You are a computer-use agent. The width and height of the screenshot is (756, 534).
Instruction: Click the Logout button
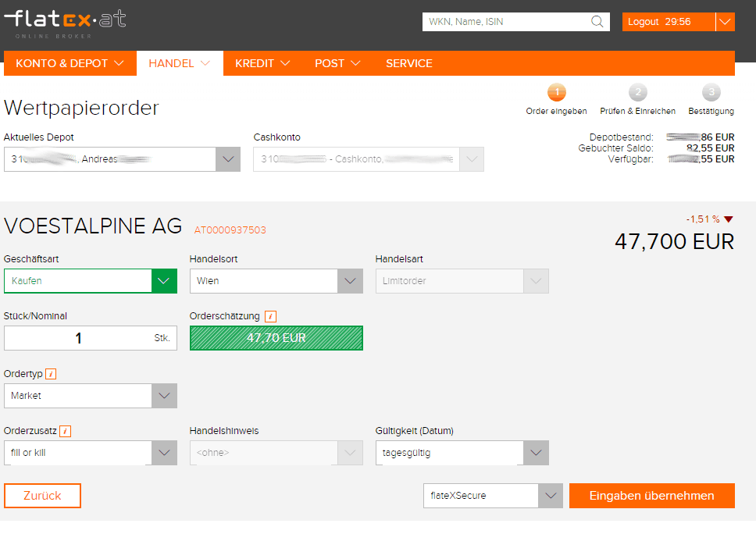(x=669, y=22)
